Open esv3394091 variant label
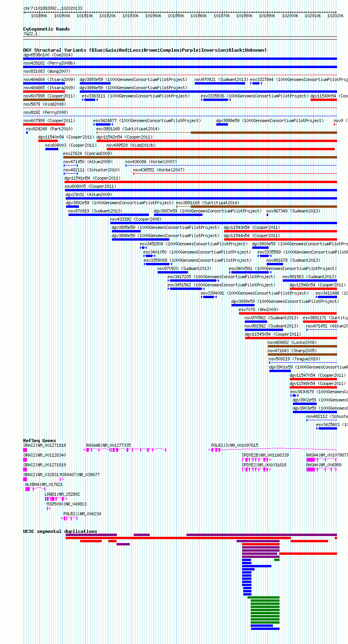The width and height of the screenshot is (348, 644). (x=255, y=293)
